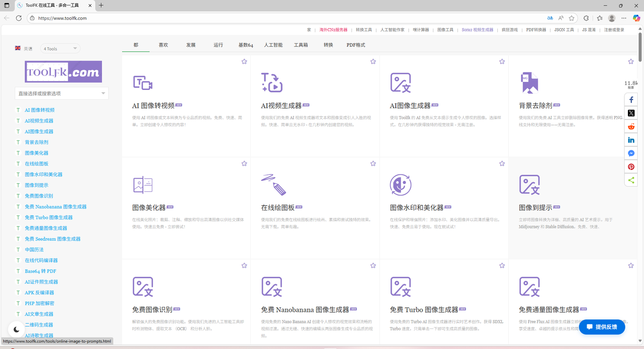644x349 pixels.
Task: Open Sora2 视频生成器 in the top navigation
Action: coord(478,30)
